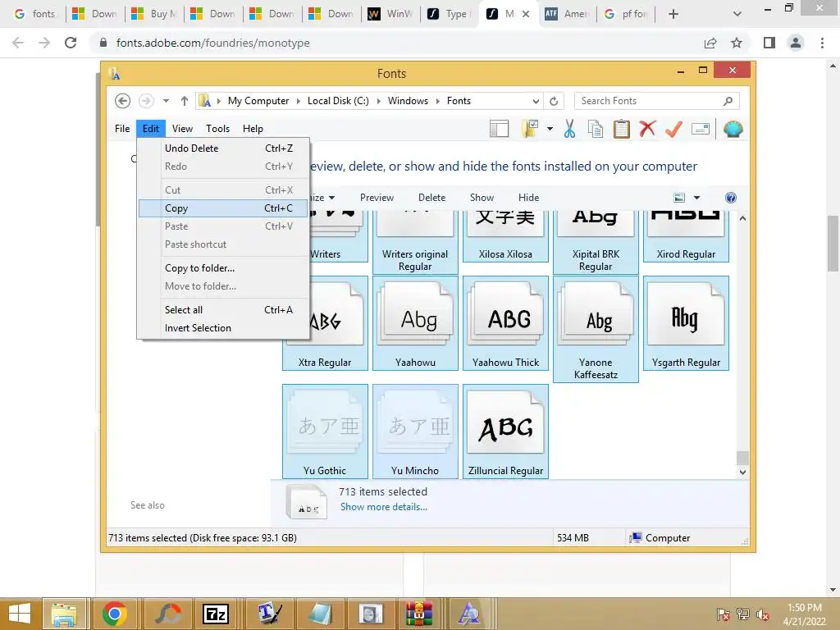Click the folder options checklist icon
The width and height of the screenshot is (840, 630).
pos(529,129)
